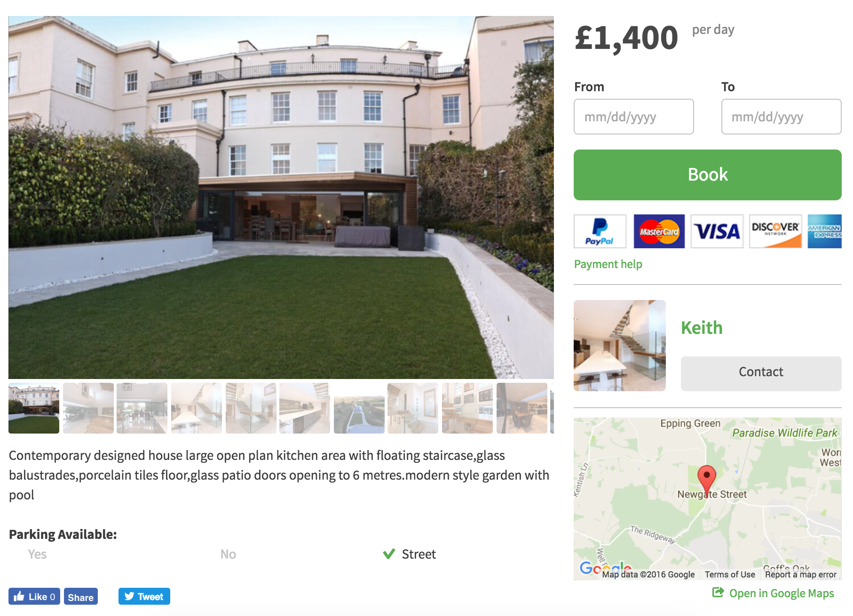Viewport: 853px width, 616px height.
Task: Click the Discover Network card icon
Action: pyautogui.click(x=775, y=231)
